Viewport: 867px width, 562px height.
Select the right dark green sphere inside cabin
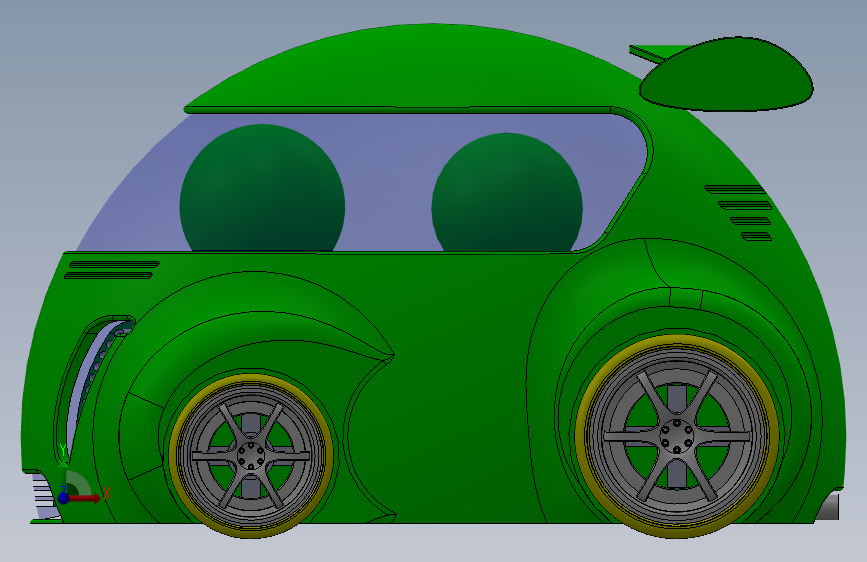pyautogui.click(x=506, y=192)
